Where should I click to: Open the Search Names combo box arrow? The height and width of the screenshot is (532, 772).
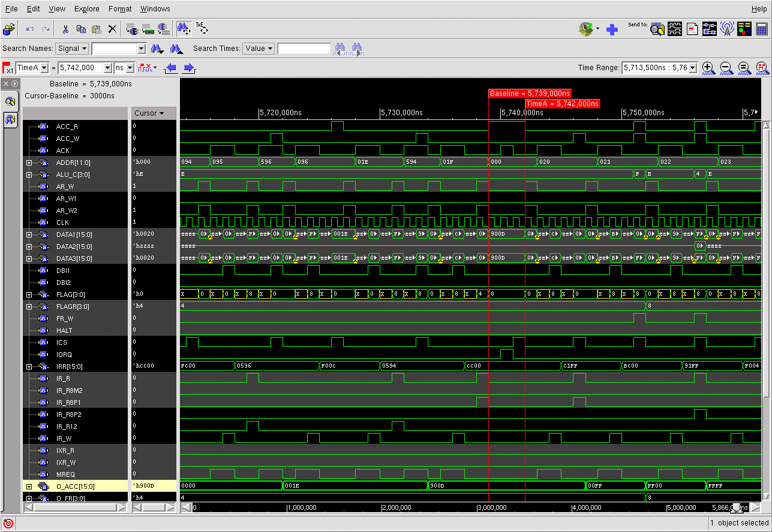(142, 49)
